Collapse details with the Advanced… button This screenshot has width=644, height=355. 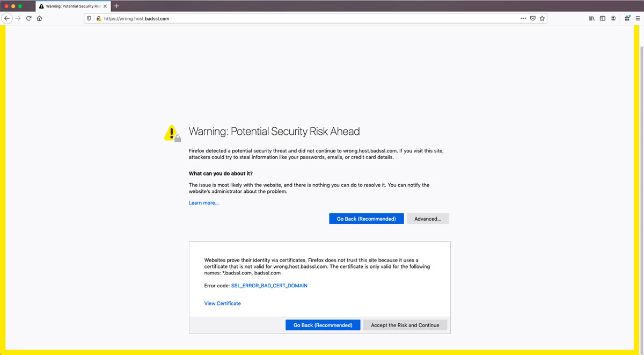[428, 219]
